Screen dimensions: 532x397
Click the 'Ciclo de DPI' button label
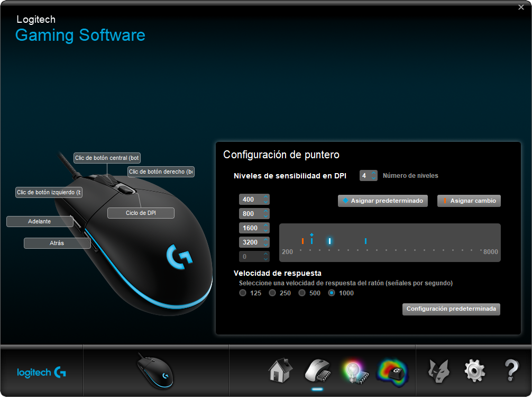click(141, 213)
